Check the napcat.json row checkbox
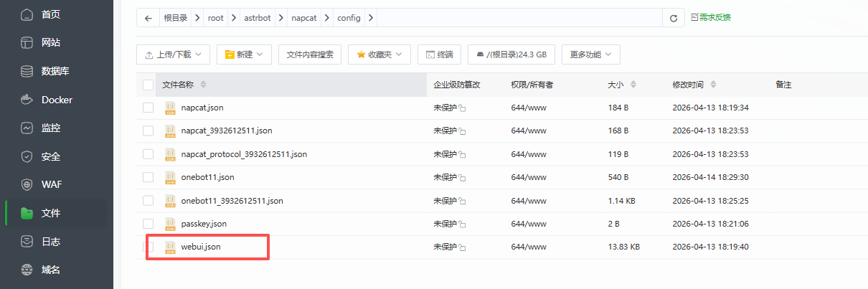Screen dimensions: 868x289 [x=148, y=108]
